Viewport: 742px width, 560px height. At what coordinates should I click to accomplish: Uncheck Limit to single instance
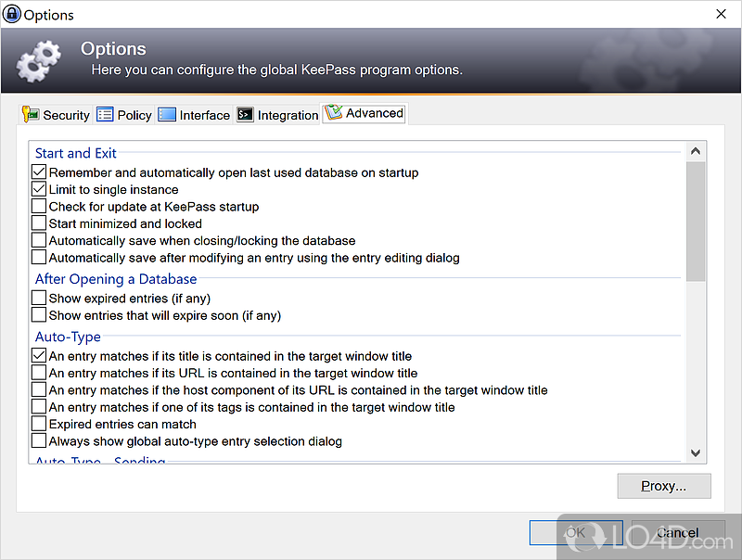pyautogui.click(x=39, y=189)
